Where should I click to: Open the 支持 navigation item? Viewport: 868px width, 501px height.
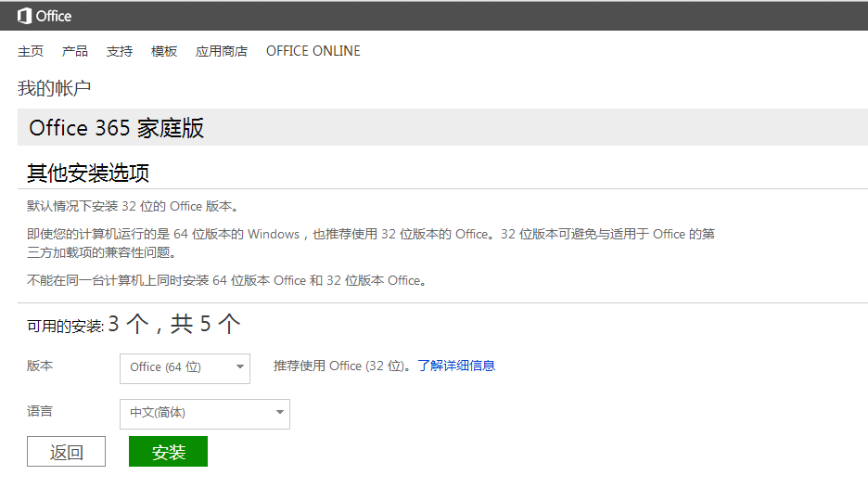pos(120,51)
